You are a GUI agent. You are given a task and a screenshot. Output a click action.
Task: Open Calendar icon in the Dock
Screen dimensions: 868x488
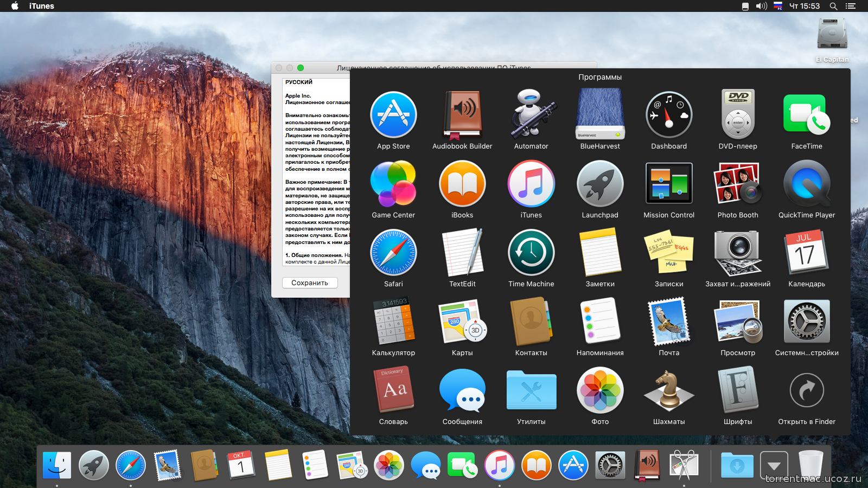tap(241, 465)
